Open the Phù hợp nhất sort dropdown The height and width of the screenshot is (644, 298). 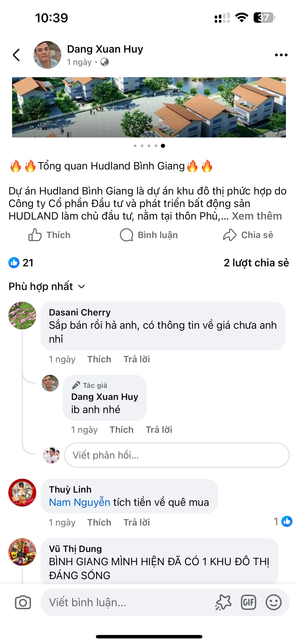click(47, 287)
